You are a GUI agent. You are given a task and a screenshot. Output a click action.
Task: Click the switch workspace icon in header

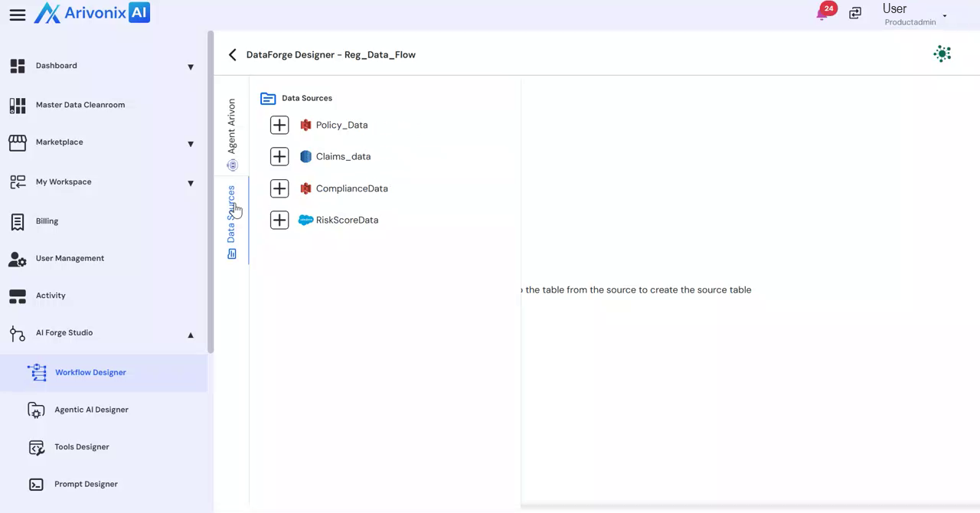click(x=855, y=13)
